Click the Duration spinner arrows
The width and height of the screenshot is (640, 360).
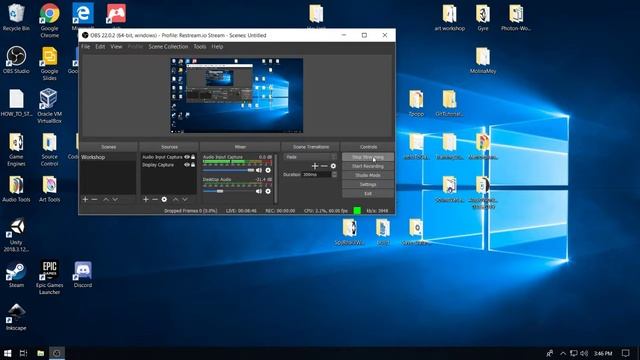click(x=334, y=174)
